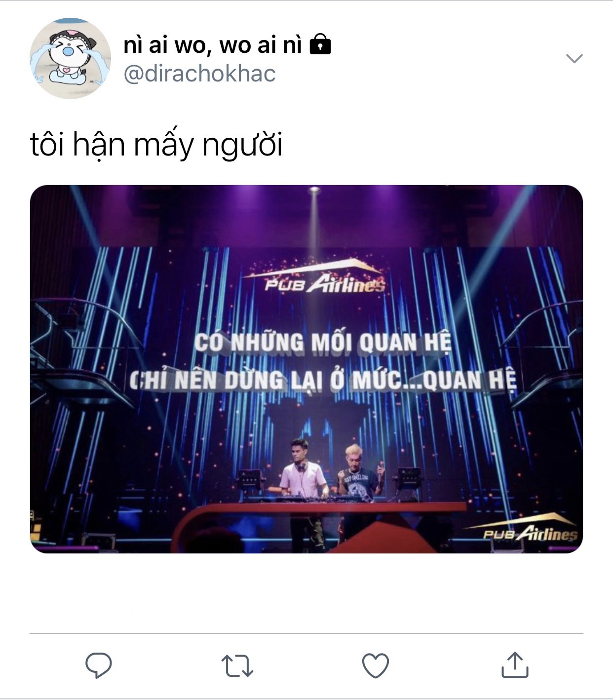Viewport: 613px width, 700px height.
Task: Click the right stage balcony structure in photo
Action: pyautogui.click(x=543, y=355)
